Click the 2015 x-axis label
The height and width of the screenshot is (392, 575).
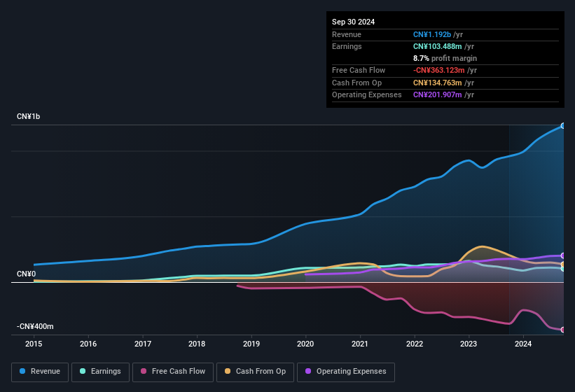coord(34,344)
